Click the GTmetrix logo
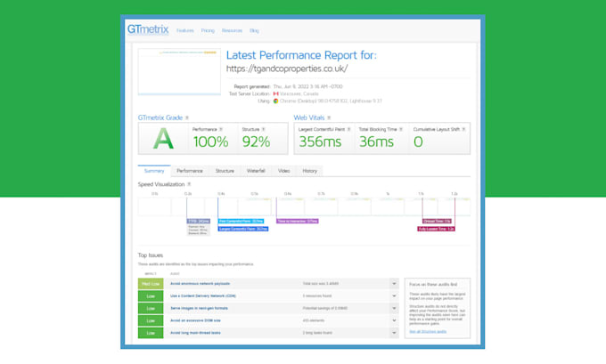The width and height of the screenshot is (606, 364). pos(148,29)
